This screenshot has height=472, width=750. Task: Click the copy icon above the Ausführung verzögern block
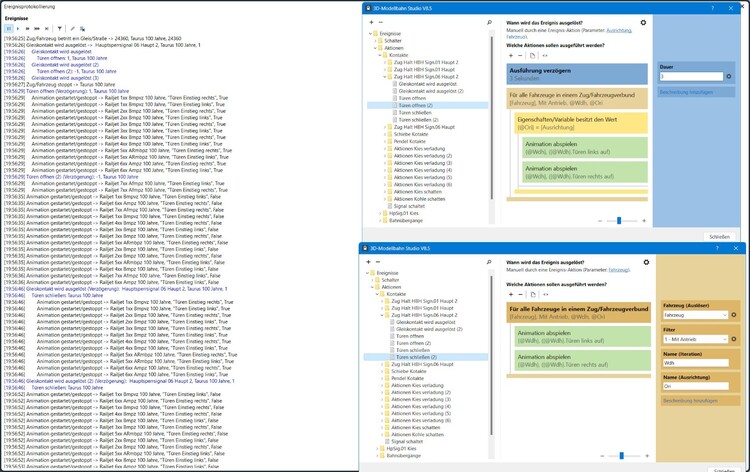[533, 56]
